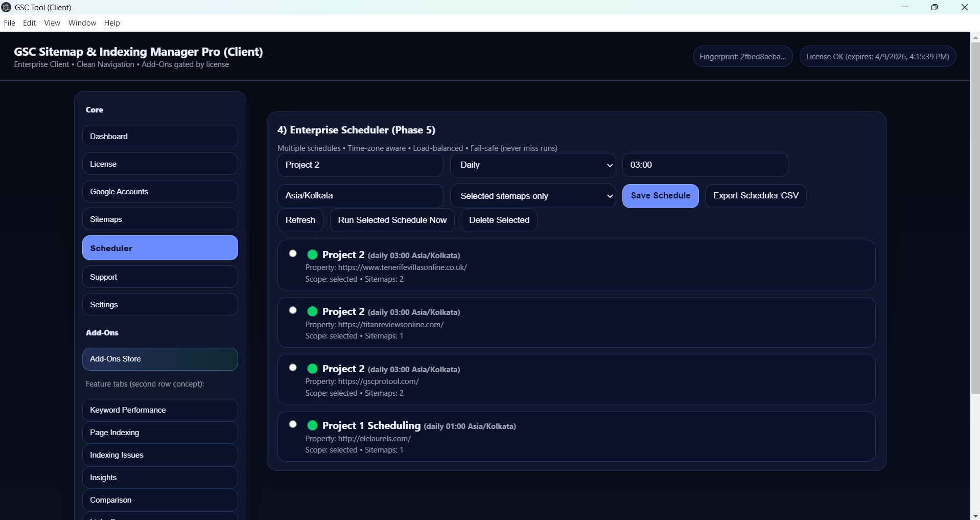
Task: Click green status dot for gscprotool.com schedule
Action: coord(312,369)
